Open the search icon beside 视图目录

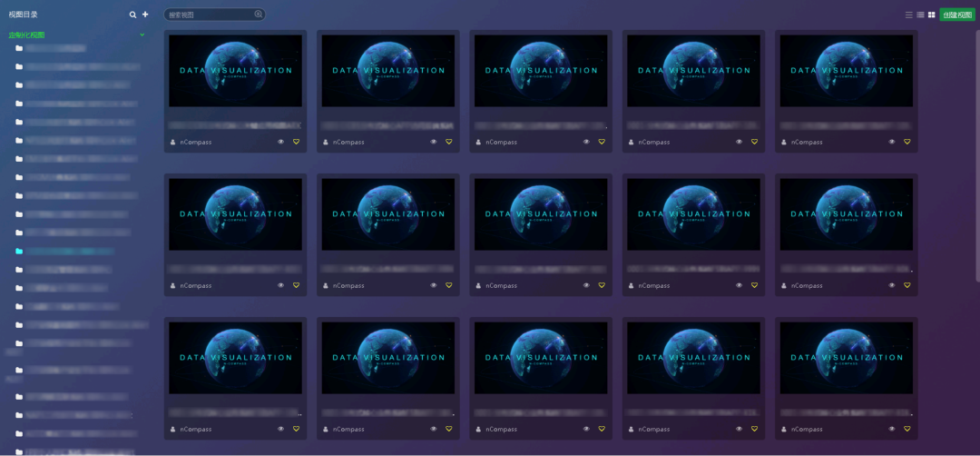click(x=132, y=15)
